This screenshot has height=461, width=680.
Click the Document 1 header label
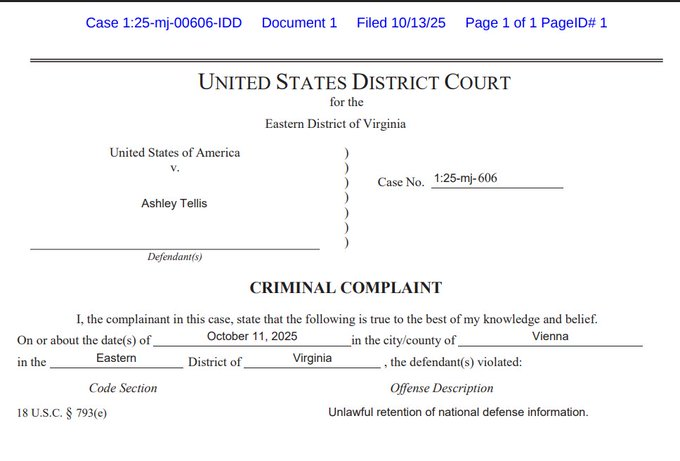click(x=299, y=23)
